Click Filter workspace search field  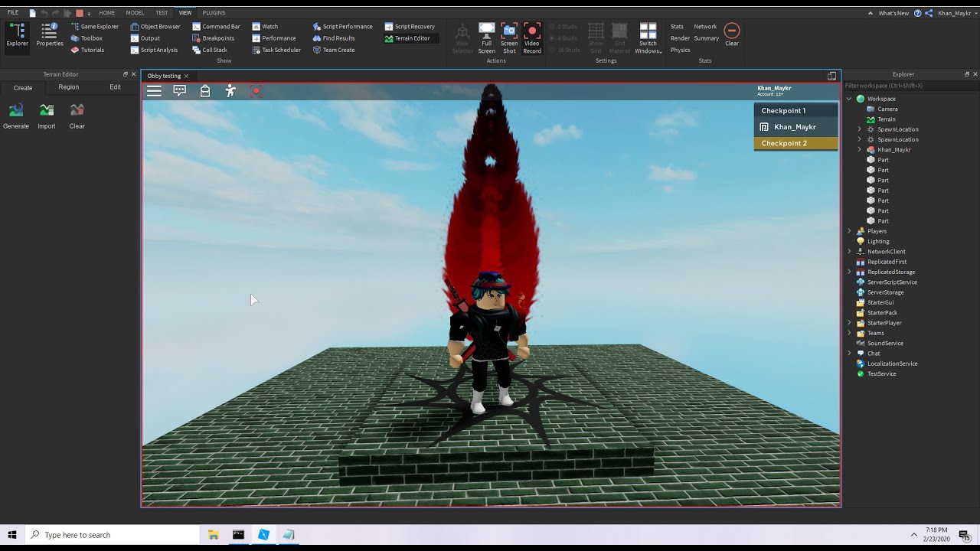[910, 86]
